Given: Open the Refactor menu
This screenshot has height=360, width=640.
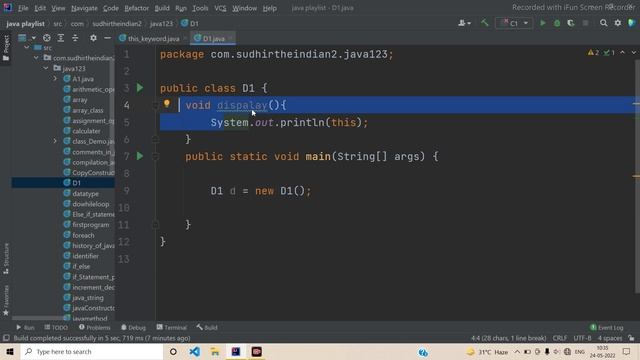Looking at the screenshot, I should click(x=136, y=8).
